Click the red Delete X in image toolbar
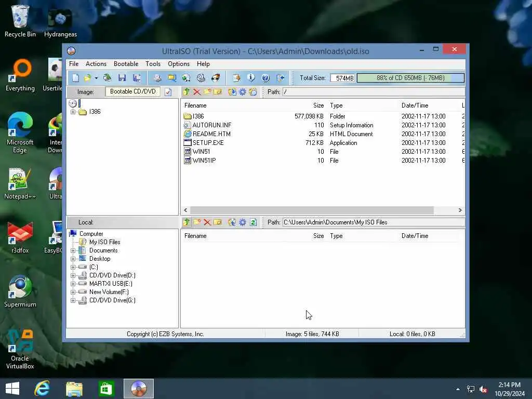 tap(197, 92)
